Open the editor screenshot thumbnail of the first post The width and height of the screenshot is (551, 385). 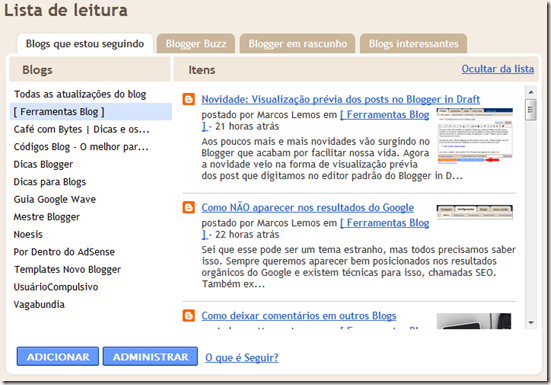(x=474, y=136)
